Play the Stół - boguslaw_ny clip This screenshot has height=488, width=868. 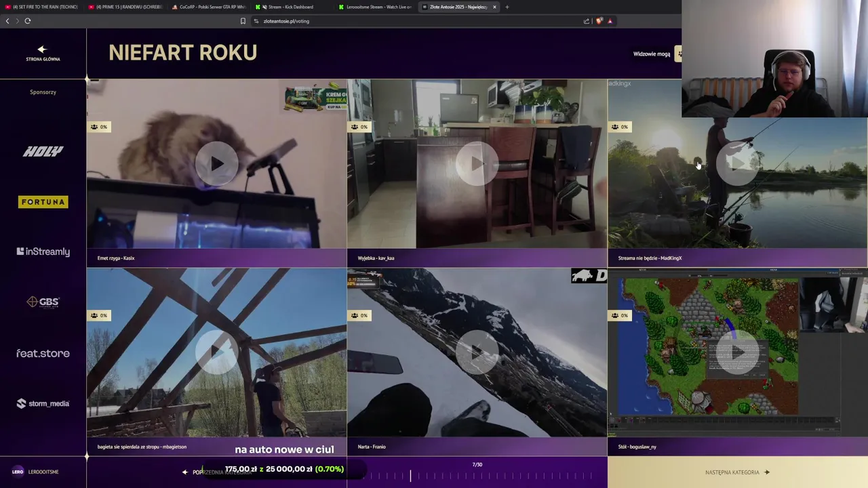pos(737,352)
